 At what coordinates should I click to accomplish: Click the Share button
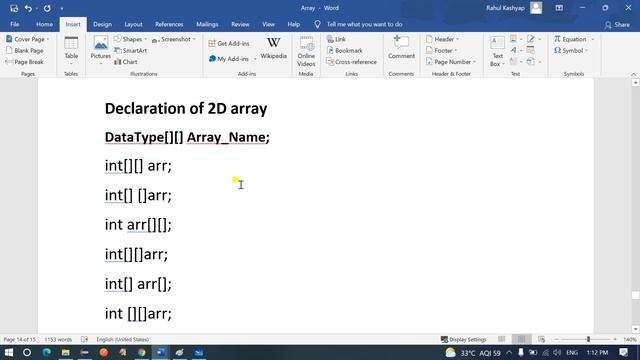coord(618,25)
